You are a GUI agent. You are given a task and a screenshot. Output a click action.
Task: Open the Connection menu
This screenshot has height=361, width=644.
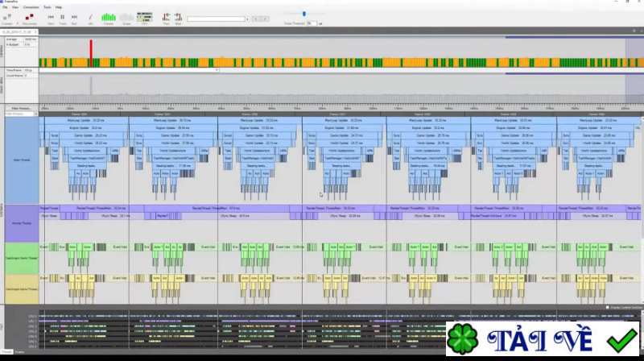click(31, 6)
